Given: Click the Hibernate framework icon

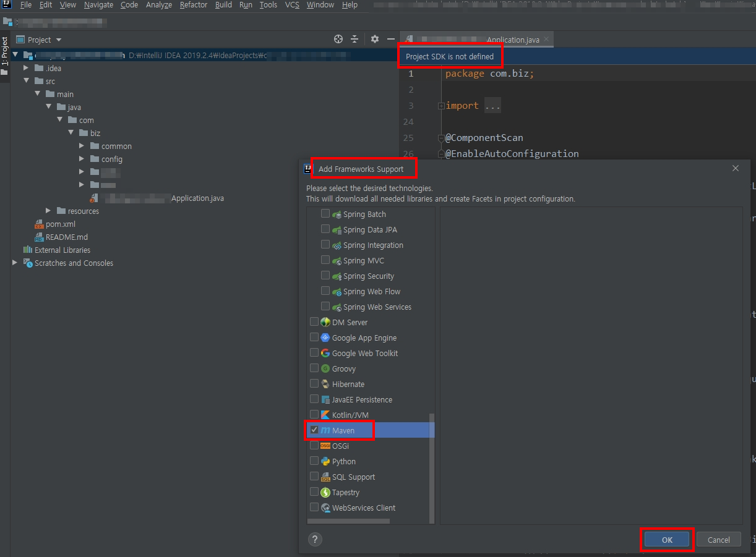Looking at the screenshot, I should (x=325, y=384).
